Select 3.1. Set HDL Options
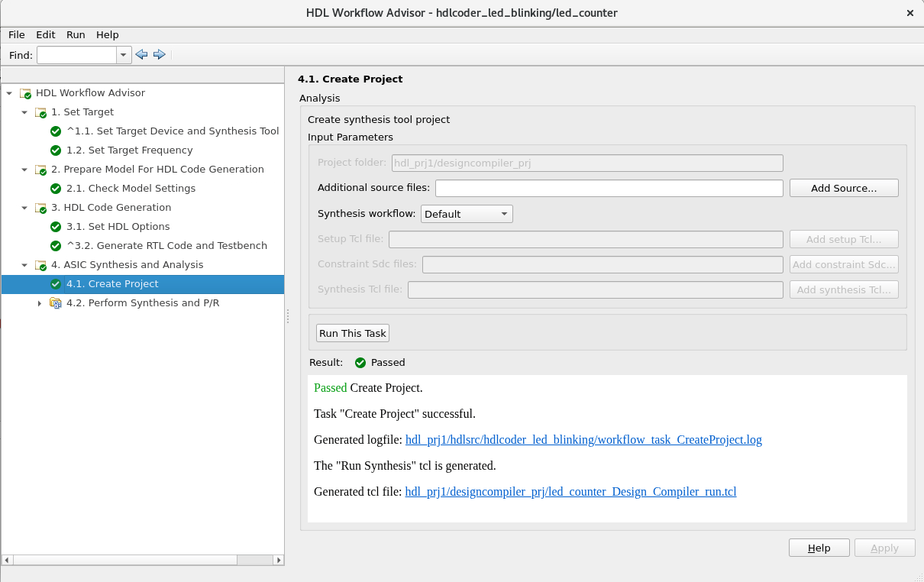 118,227
